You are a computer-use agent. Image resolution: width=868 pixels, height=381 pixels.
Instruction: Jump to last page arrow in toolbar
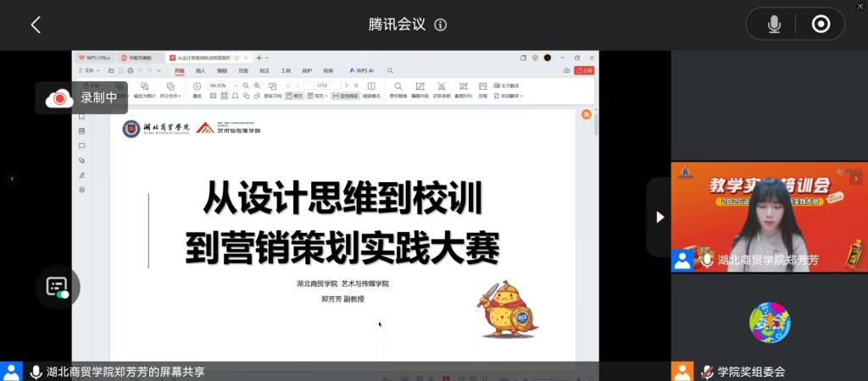(x=356, y=86)
